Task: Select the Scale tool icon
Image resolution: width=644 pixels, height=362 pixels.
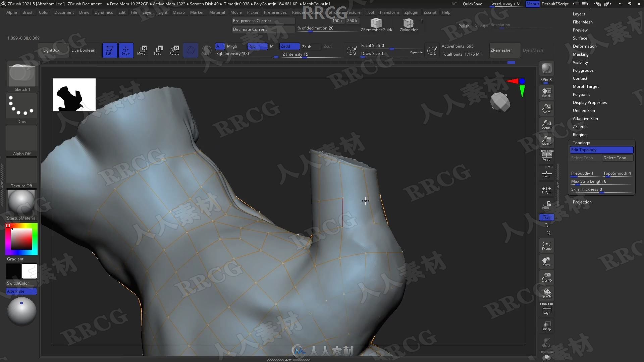Action: (x=157, y=50)
